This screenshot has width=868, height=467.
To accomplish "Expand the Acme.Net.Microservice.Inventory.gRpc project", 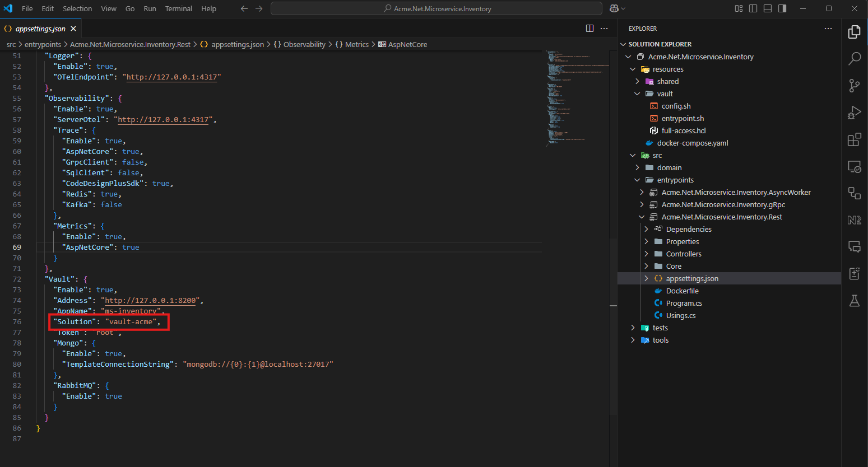I will click(642, 204).
